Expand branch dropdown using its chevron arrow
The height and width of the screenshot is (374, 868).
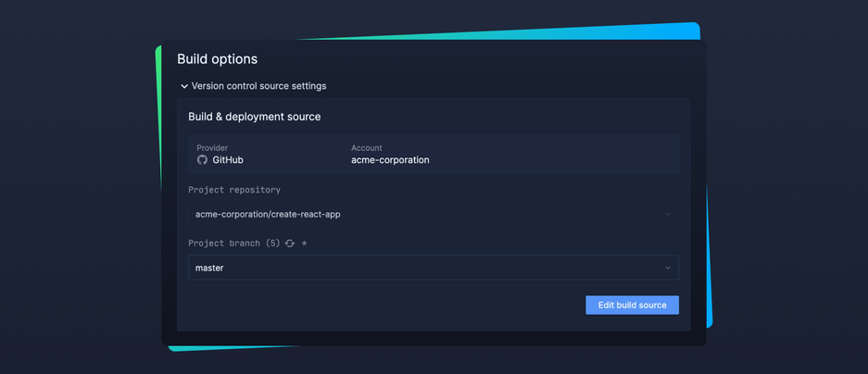click(668, 268)
